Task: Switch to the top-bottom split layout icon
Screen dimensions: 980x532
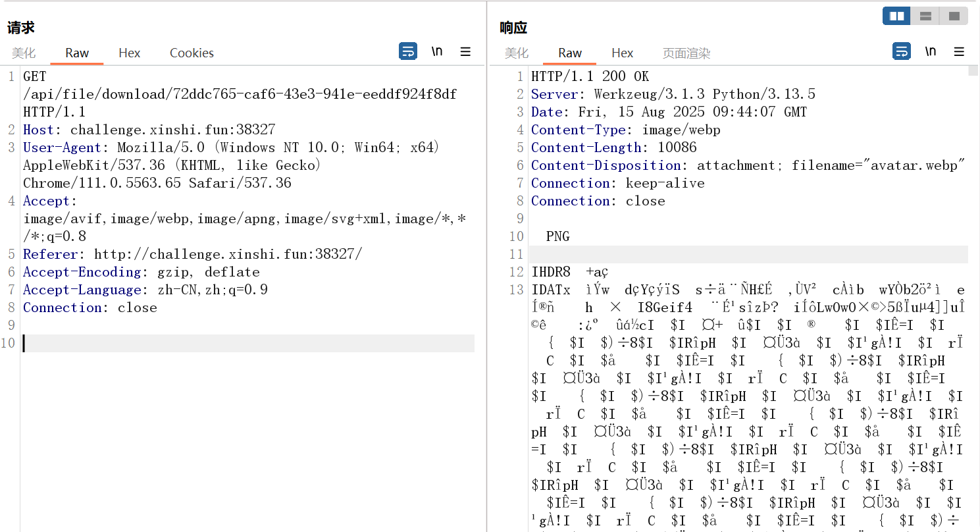Action: coord(925,16)
